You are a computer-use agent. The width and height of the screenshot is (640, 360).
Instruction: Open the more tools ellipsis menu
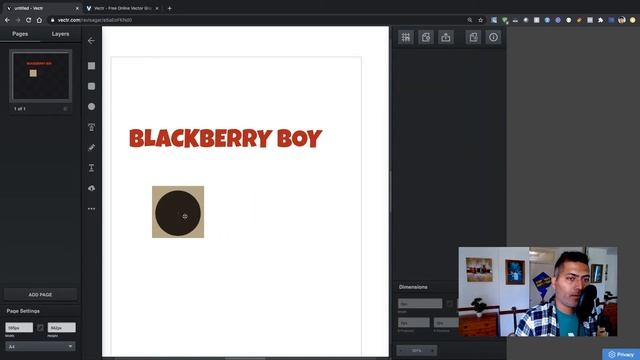91,209
